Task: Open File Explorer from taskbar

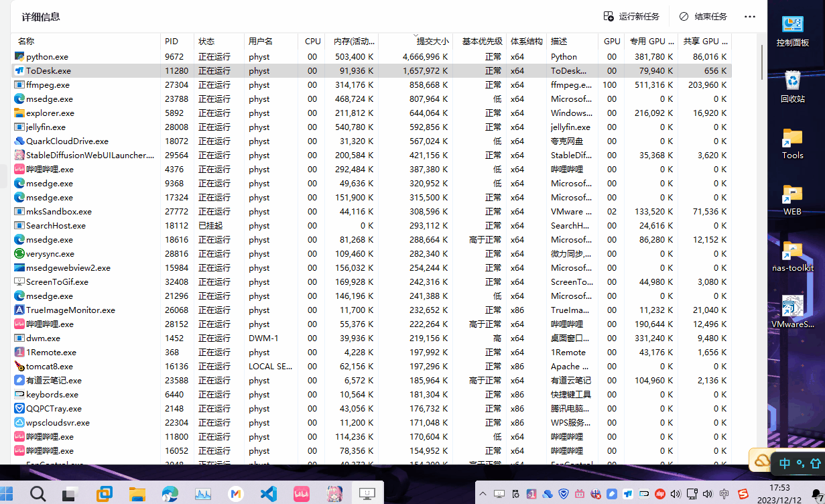Action: [x=137, y=494]
